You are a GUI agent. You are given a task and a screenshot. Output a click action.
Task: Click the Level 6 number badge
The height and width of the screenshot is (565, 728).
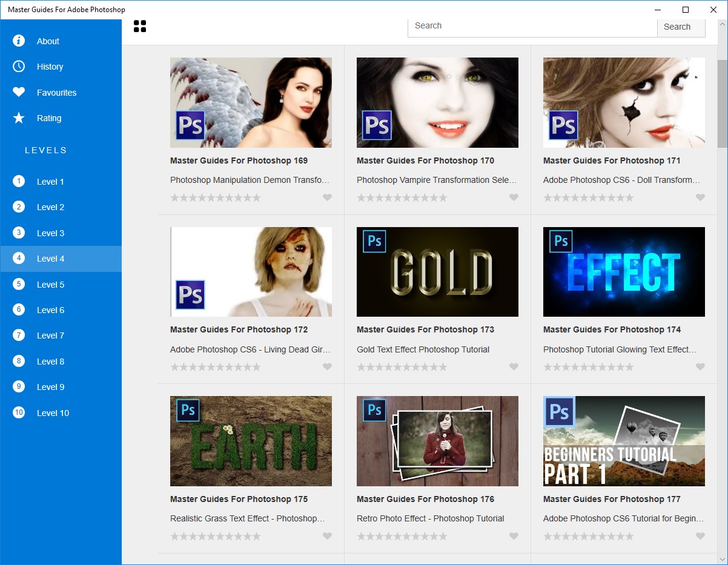click(x=19, y=309)
